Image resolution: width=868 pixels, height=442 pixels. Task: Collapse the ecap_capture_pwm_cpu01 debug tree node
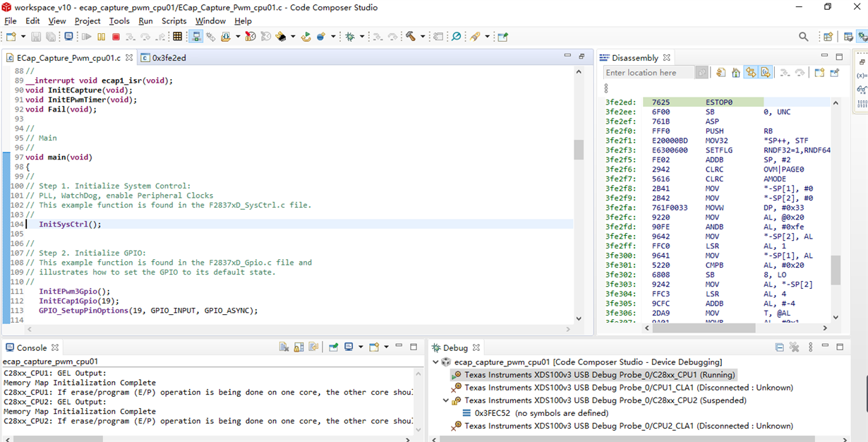[x=435, y=362]
